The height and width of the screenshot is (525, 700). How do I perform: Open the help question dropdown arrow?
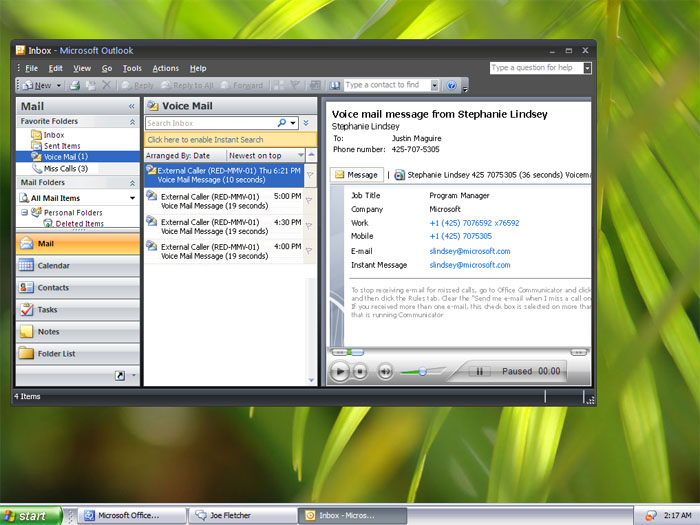point(588,68)
